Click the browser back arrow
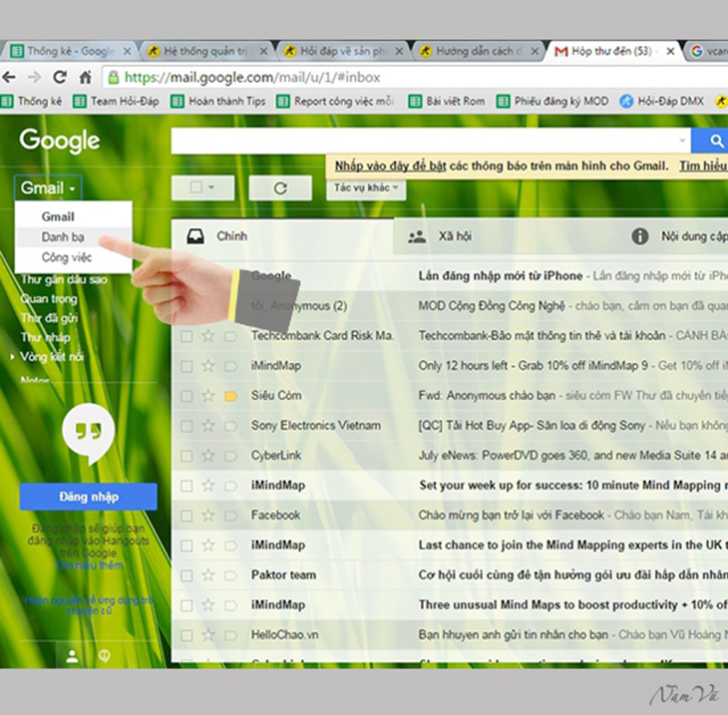 [9, 77]
